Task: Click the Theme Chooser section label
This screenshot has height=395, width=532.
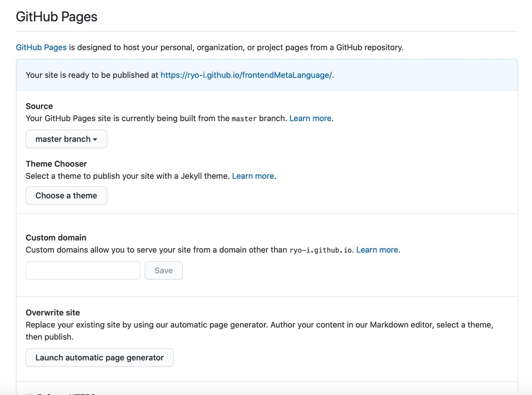Action: pos(56,164)
